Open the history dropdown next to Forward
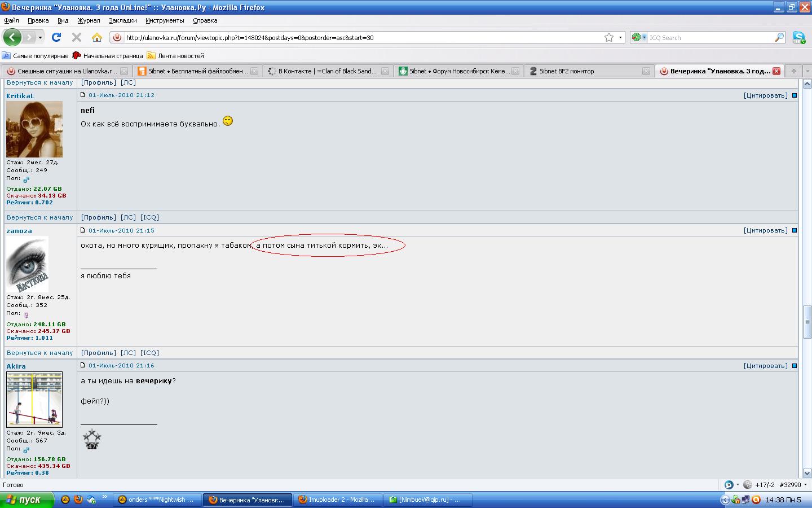 click(40, 37)
